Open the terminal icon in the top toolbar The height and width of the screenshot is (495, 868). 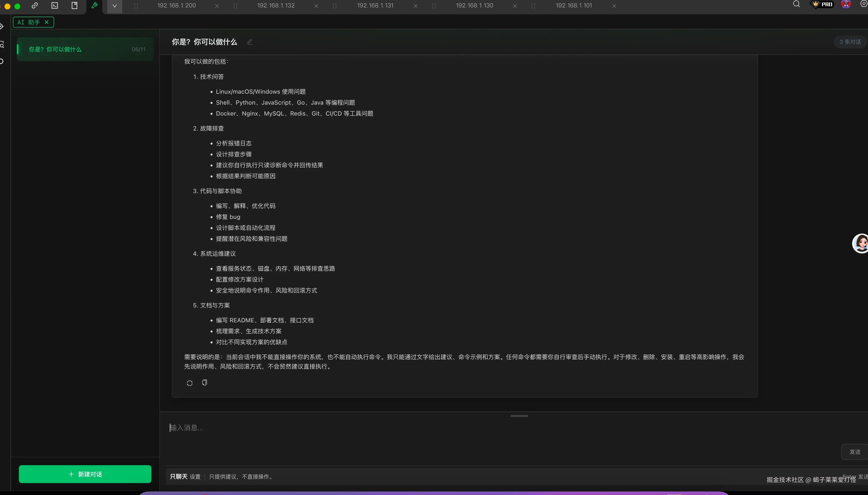pyautogui.click(x=55, y=5)
